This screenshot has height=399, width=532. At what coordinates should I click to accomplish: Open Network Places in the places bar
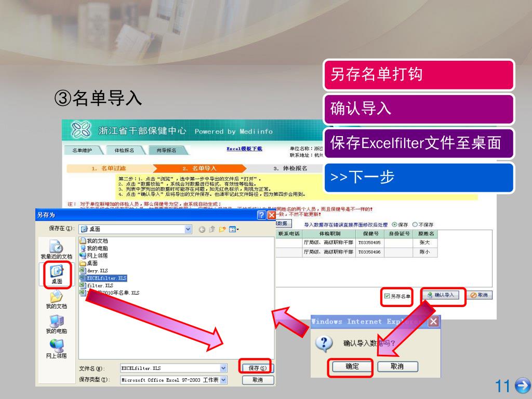pyautogui.click(x=56, y=349)
